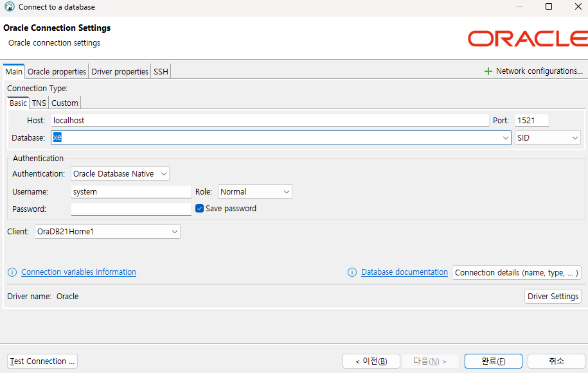Click the Port field showing 1521
Screen dimensions: 588x373
click(x=531, y=121)
